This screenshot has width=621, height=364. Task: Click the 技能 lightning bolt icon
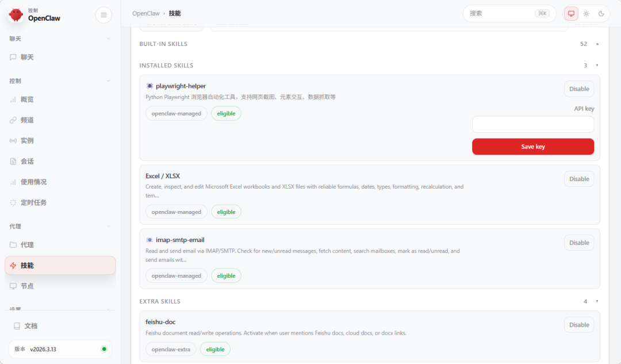tap(13, 265)
